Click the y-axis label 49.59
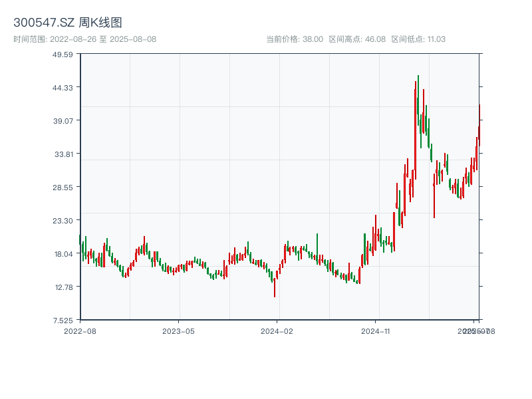 (63, 55)
